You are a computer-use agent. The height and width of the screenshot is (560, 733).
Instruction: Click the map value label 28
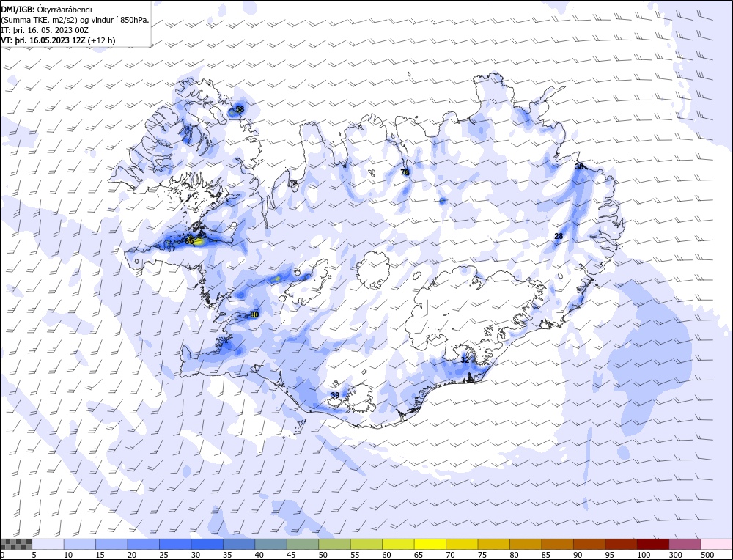click(559, 236)
